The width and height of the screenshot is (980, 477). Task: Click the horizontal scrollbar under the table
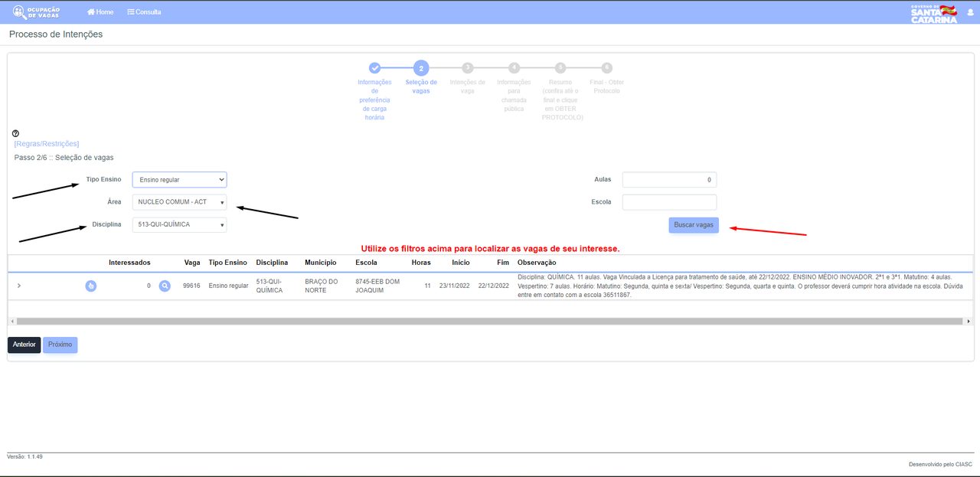pyautogui.click(x=490, y=322)
